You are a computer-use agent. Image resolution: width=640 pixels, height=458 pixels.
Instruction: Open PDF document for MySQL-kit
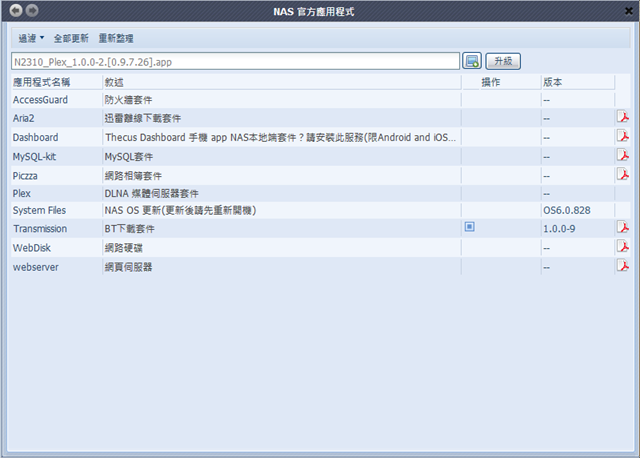pyautogui.click(x=622, y=155)
